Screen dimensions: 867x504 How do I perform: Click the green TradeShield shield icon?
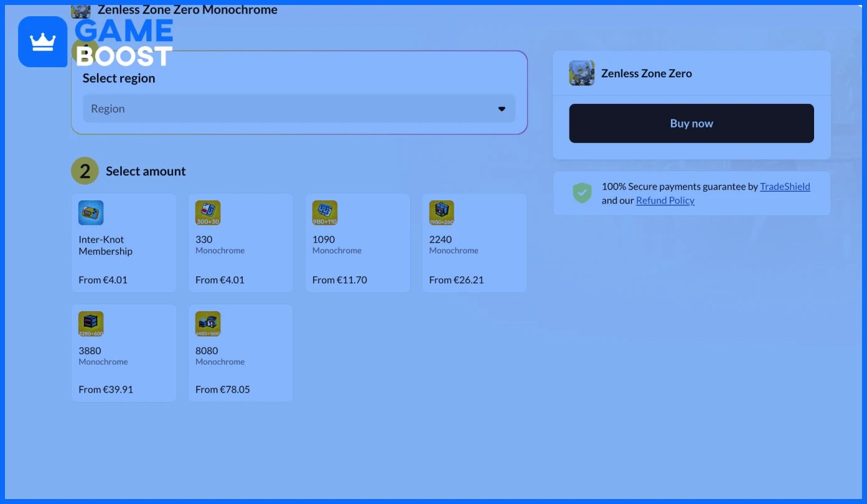(x=582, y=193)
